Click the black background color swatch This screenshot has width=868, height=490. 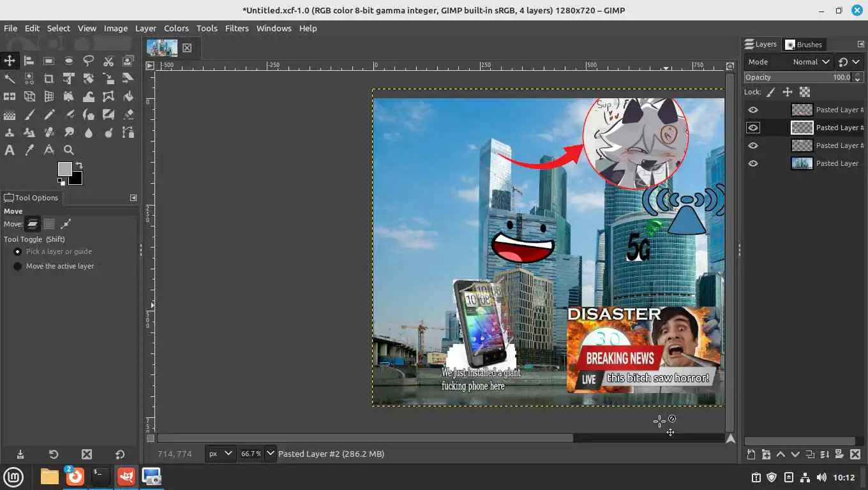pos(76,179)
